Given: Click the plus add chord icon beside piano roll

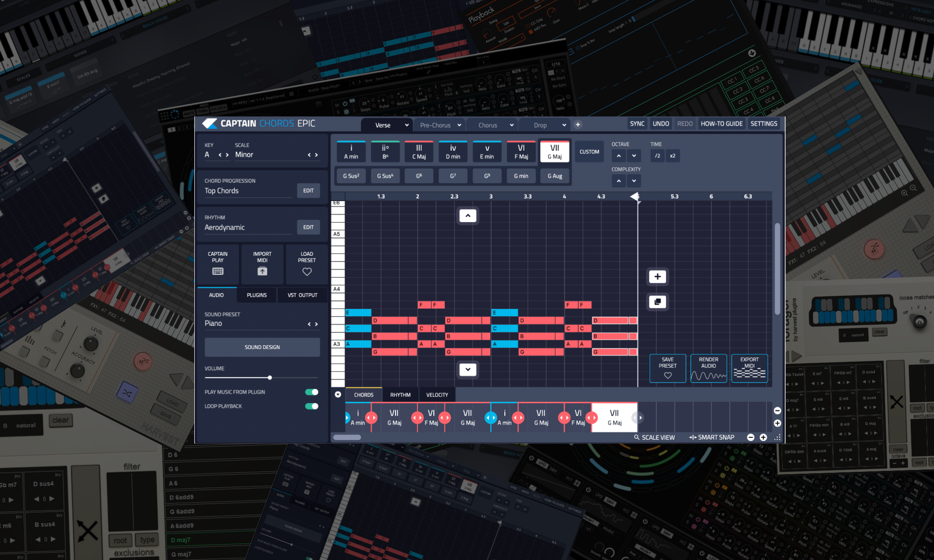Looking at the screenshot, I should [x=658, y=277].
